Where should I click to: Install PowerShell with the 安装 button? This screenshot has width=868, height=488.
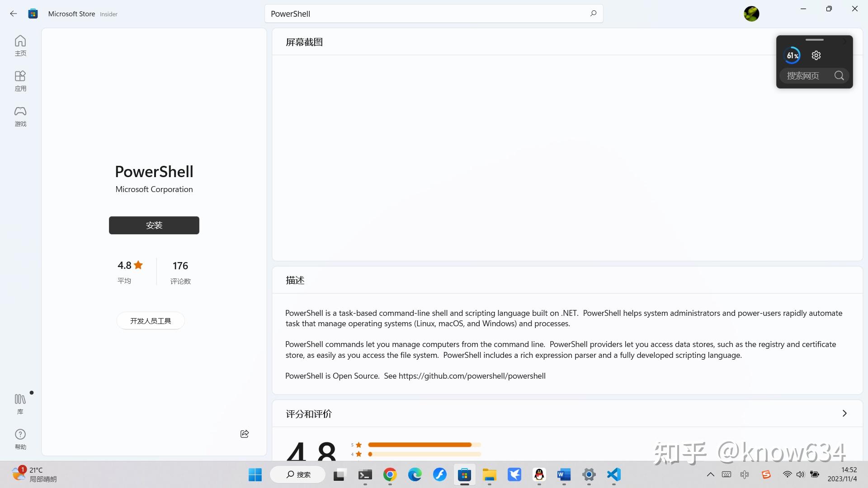pos(154,225)
